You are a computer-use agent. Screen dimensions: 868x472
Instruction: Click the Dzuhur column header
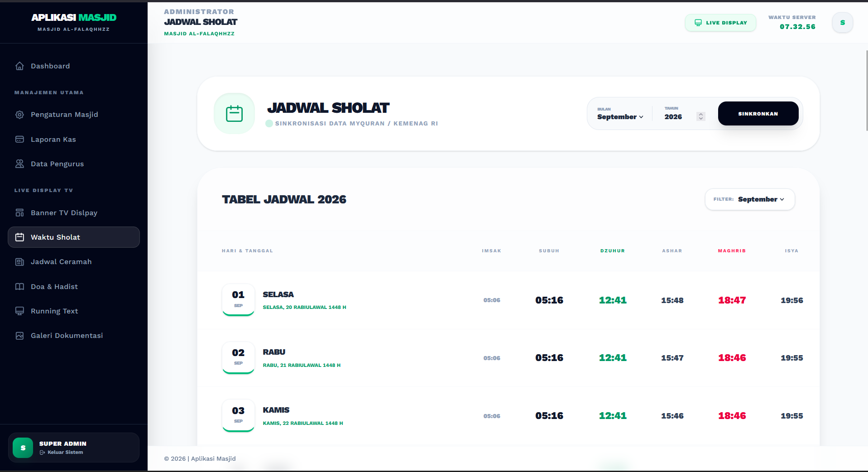(612, 251)
